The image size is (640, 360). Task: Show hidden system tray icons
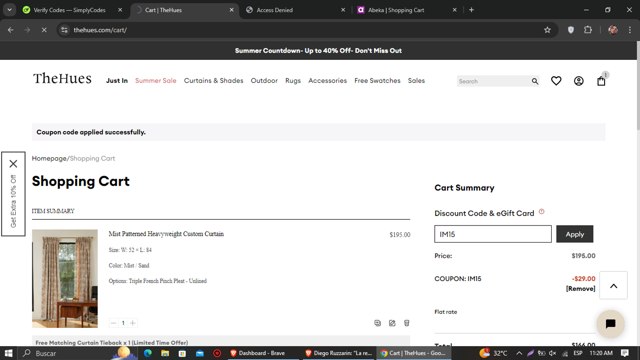[x=519, y=353]
